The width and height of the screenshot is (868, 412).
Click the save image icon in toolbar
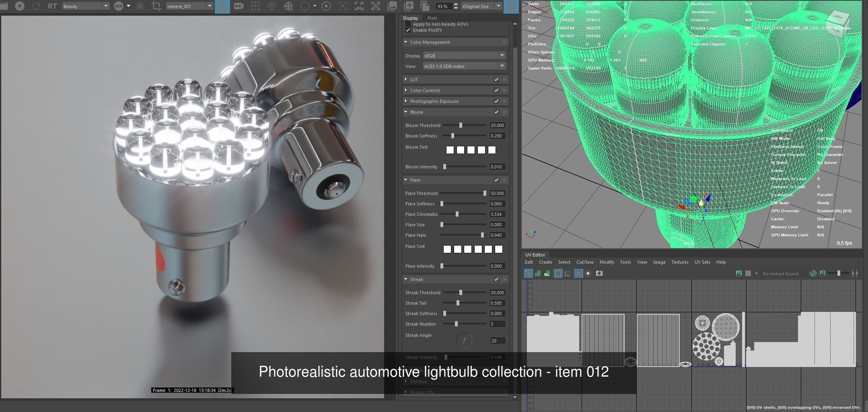tap(392, 6)
